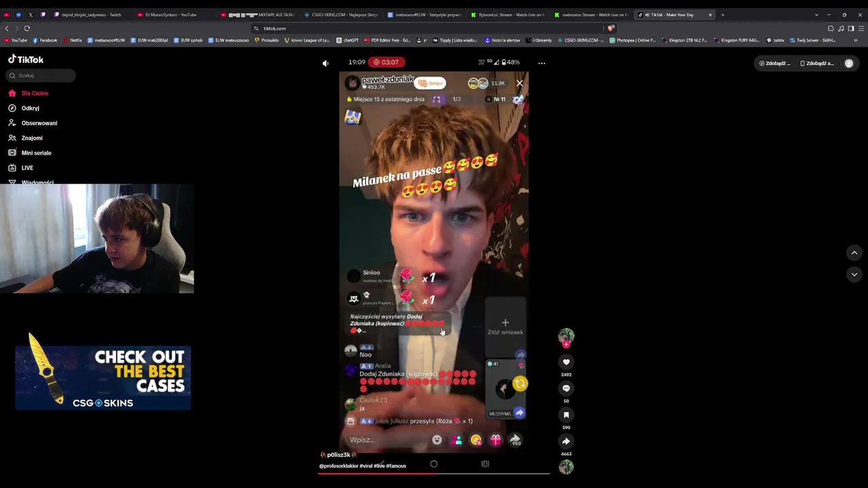This screenshot has width=868, height=488.
Task: Open the Brave shields icon
Action: point(611,28)
